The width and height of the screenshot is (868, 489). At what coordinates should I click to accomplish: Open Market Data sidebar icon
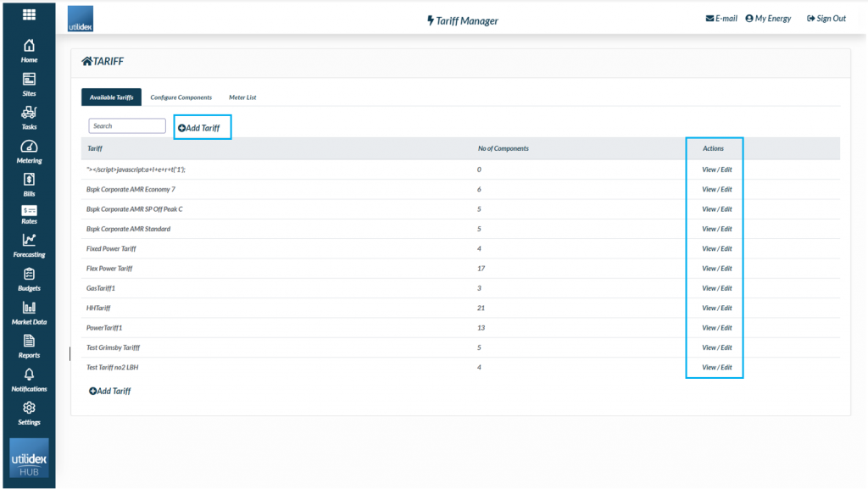tap(29, 312)
